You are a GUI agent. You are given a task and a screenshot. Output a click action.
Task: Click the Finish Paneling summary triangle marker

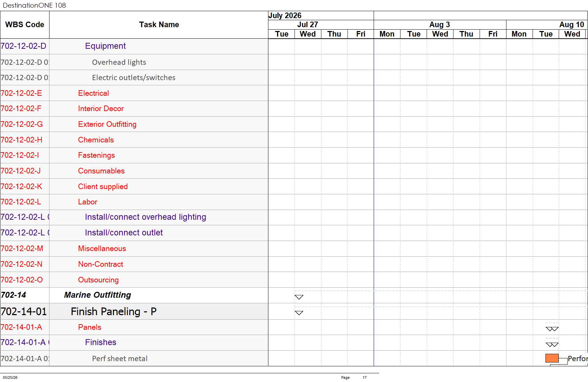pos(299,313)
